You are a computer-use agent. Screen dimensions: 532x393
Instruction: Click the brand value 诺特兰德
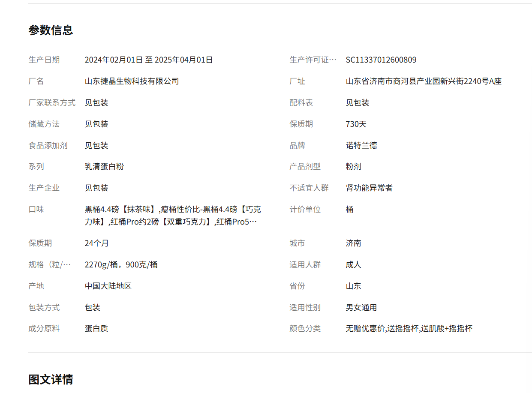tap(361, 146)
